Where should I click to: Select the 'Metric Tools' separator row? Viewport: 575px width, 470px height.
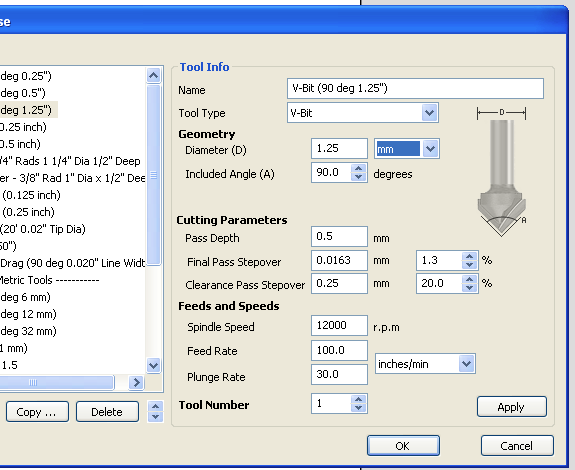(50, 280)
